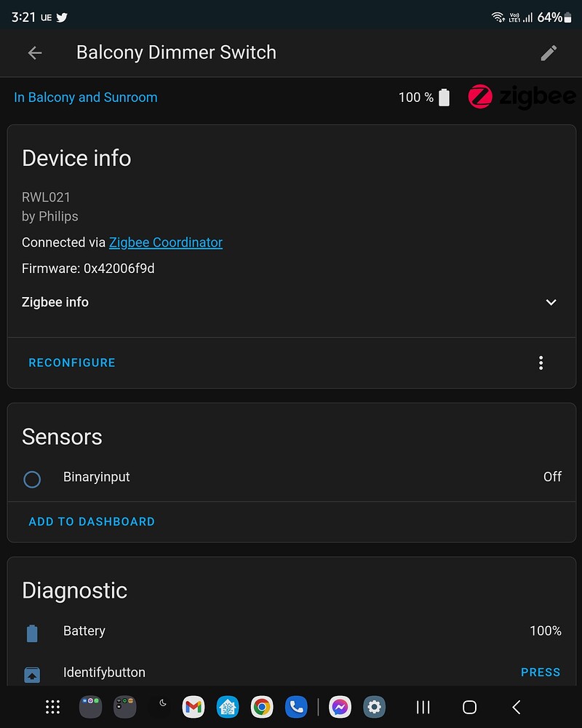Open the edit pencil to rename device
Viewport: 582px width, 728px height.
coord(549,52)
